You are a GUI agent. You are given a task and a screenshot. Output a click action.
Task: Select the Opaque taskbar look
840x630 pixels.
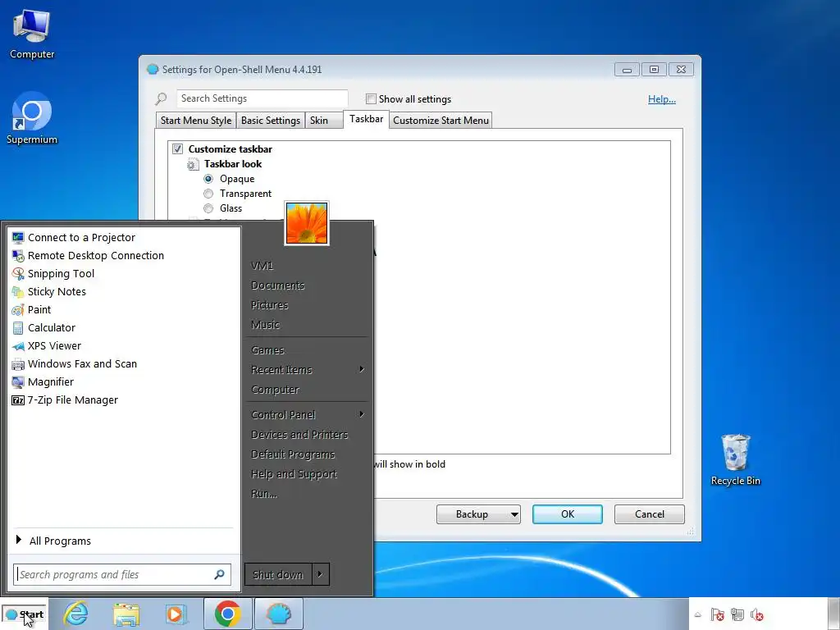click(x=208, y=178)
